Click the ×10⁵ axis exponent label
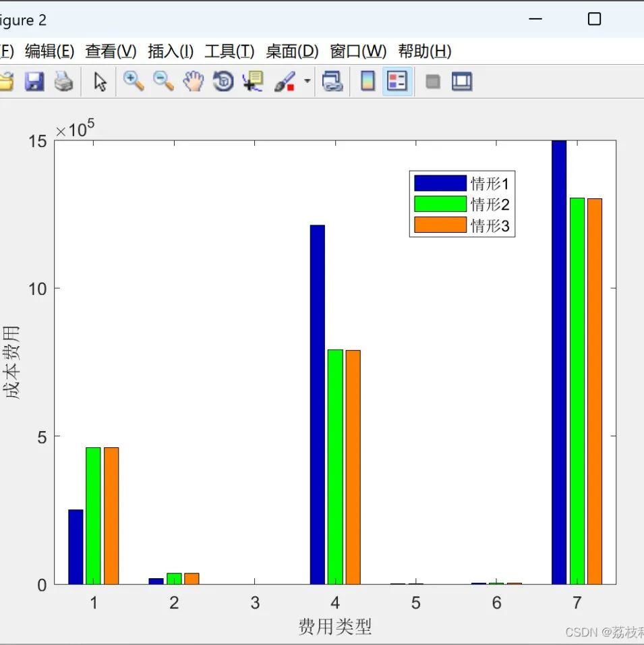This screenshot has height=645, width=644. tap(75, 129)
